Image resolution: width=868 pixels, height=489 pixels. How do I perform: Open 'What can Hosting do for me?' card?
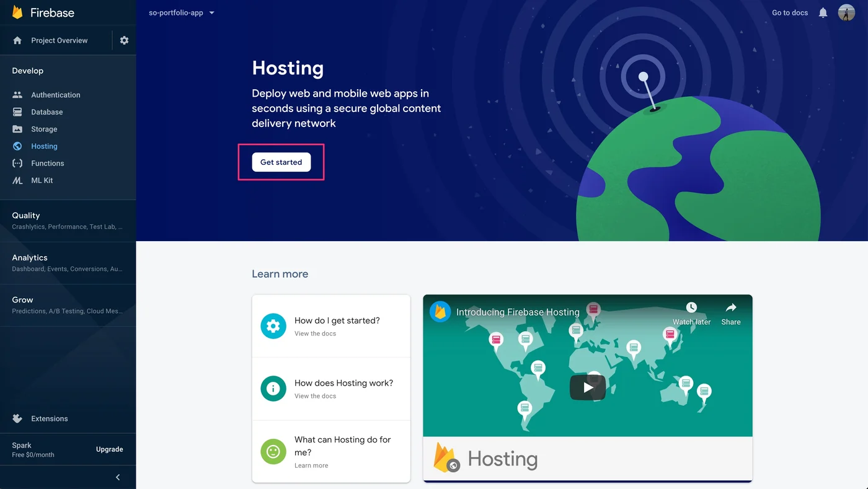click(331, 452)
